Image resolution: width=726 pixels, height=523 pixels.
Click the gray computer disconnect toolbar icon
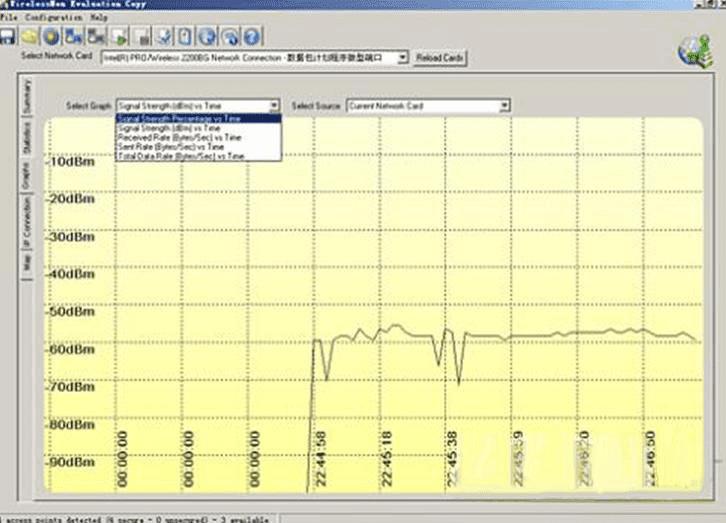96,36
